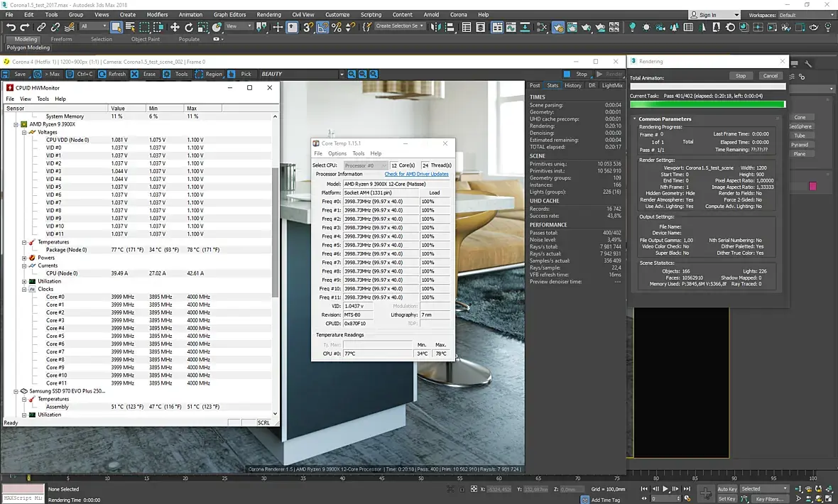Collapse the Voltages node in HWMonitor

24,132
